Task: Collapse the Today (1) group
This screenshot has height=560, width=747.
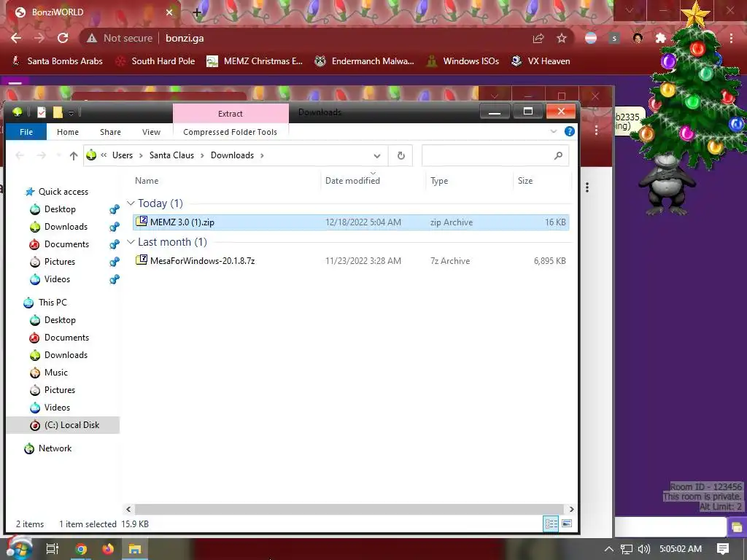Action: click(x=131, y=203)
